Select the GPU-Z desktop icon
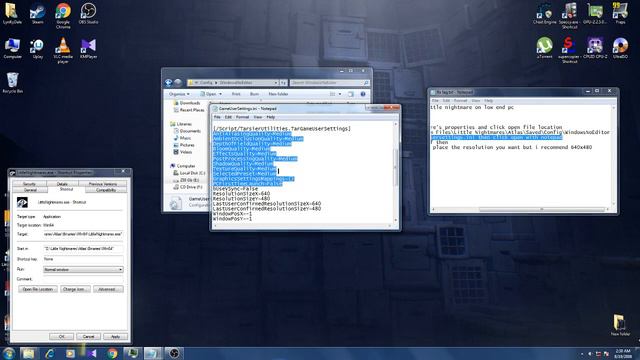The image size is (640, 360). coord(595,13)
